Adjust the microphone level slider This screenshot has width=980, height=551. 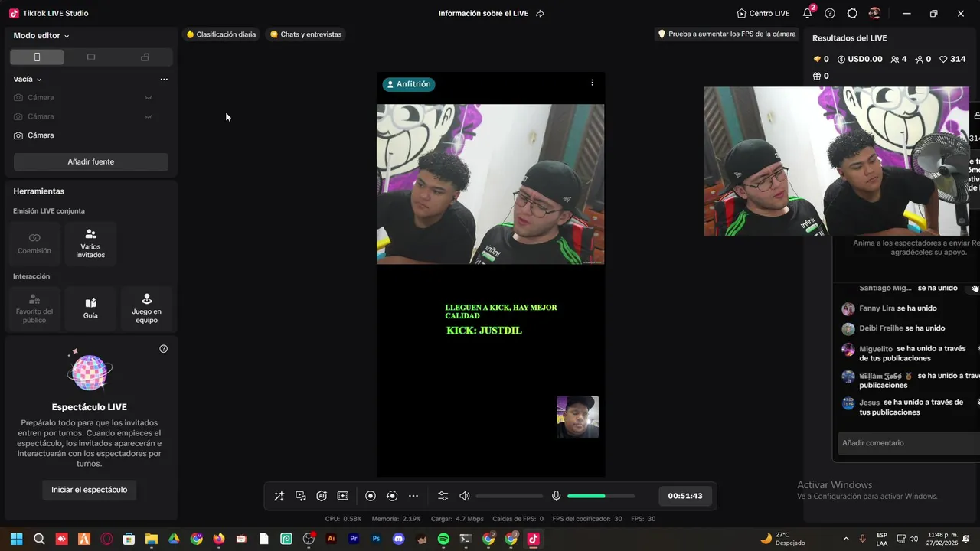pyautogui.click(x=601, y=496)
